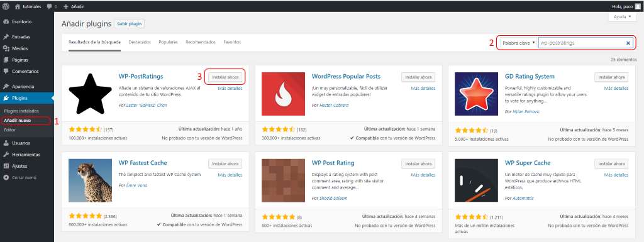
Task: Open author link Automattic
Action: coord(523,198)
